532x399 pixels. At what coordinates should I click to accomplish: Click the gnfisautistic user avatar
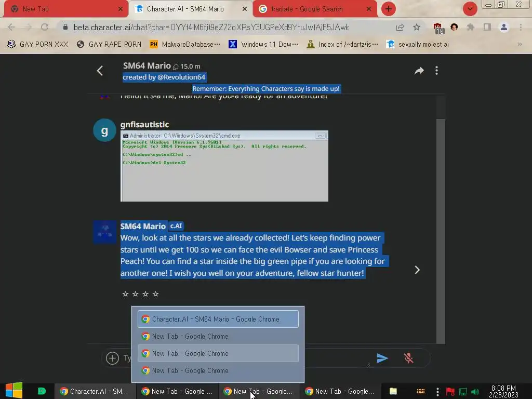(104, 130)
